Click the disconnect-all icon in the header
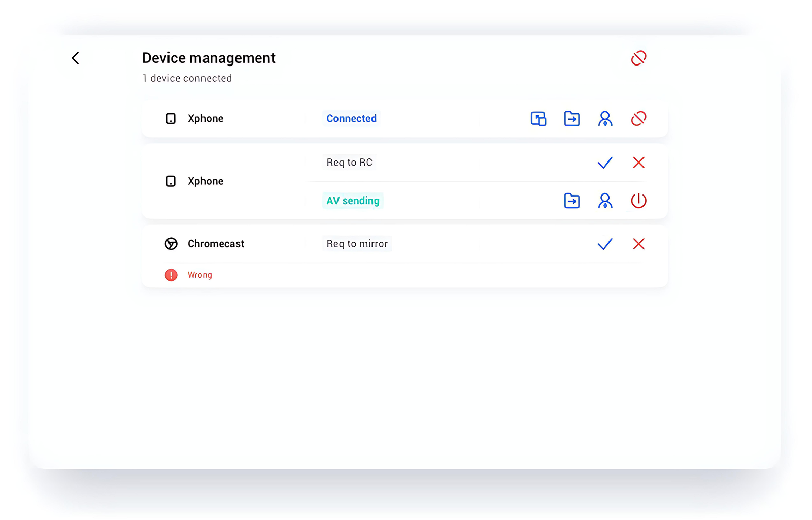 coord(638,58)
